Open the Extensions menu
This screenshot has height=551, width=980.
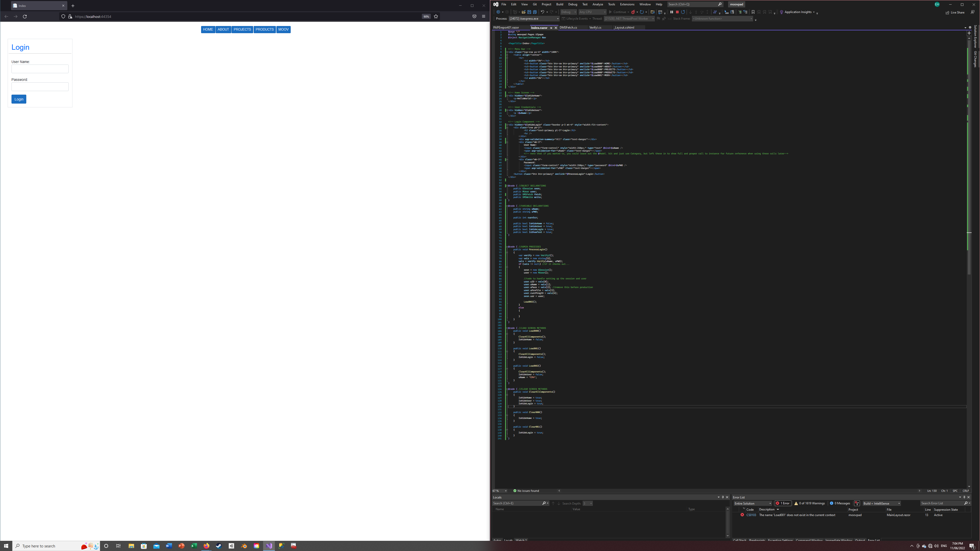coord(627,5)
